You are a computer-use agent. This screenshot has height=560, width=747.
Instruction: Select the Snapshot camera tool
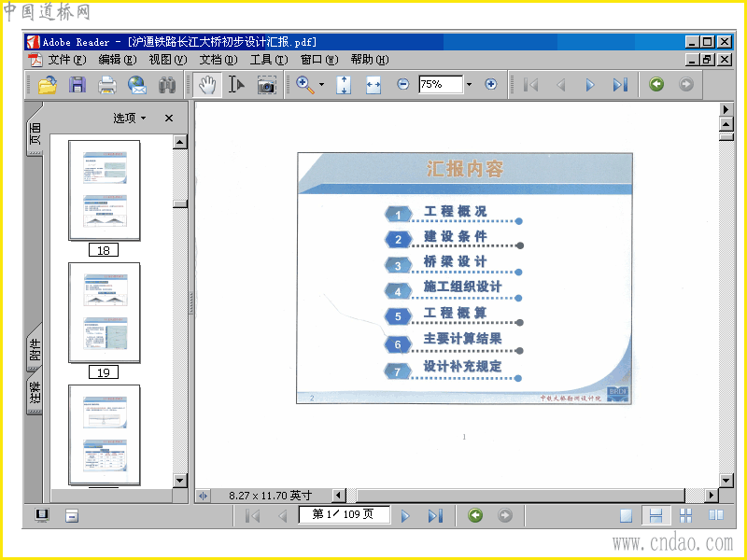tap(267, 85)
